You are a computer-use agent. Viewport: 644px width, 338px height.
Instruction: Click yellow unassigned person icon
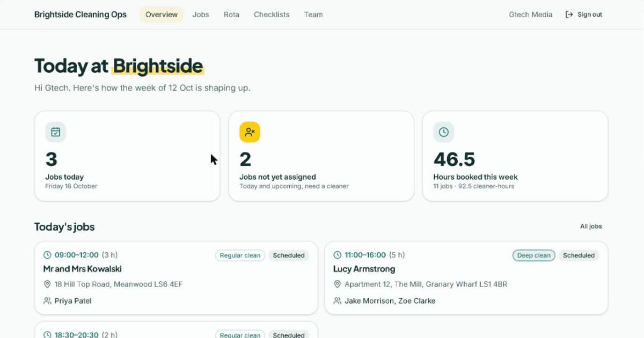250,132
